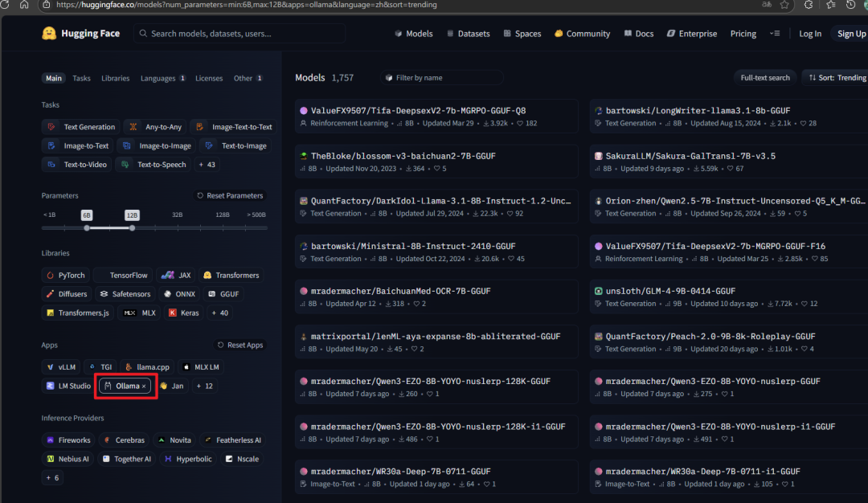Click the Keras library chip
The image size is (868, 503).
pyautogui.click(x=184, y=313)
